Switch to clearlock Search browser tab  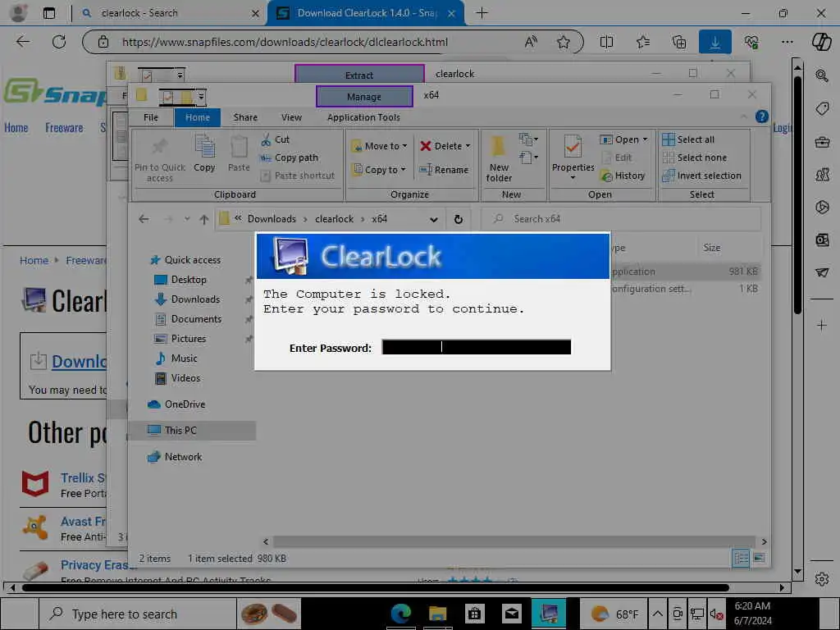coord(169,13)
